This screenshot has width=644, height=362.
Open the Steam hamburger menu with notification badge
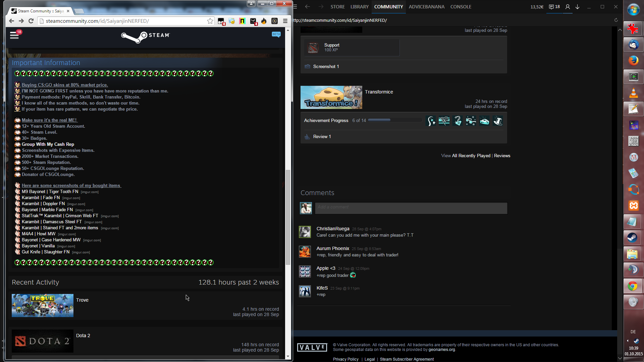[x=14, y=35]
